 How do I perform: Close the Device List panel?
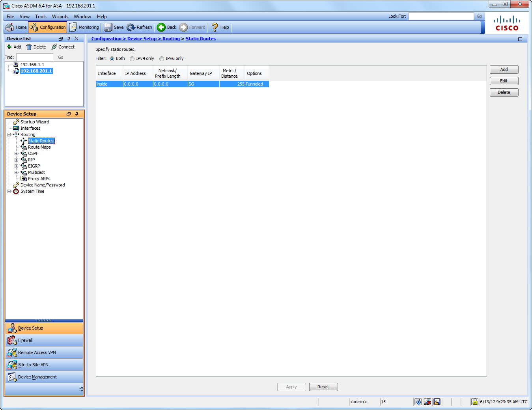(77, 39)
